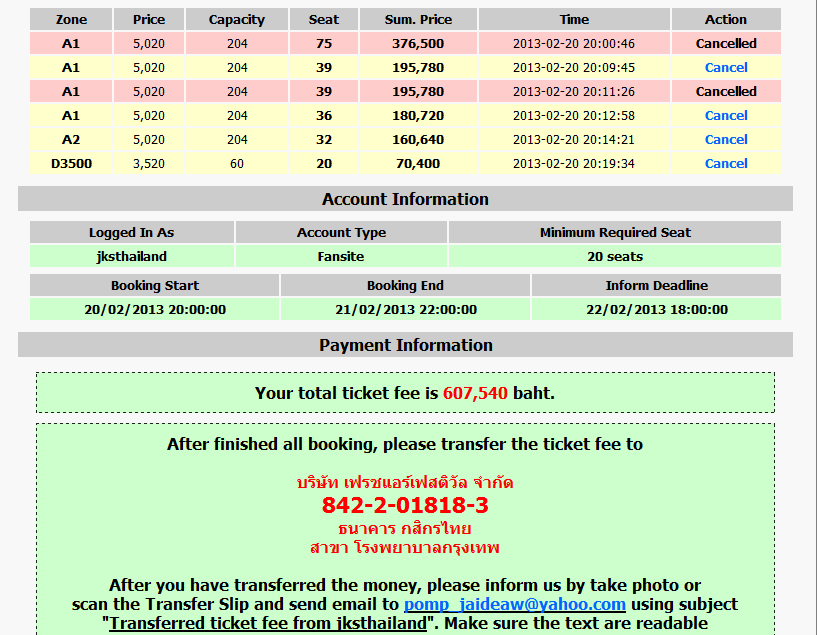
Task: Click the Minimum Required Seat header
Action: [x=615, y=232]
